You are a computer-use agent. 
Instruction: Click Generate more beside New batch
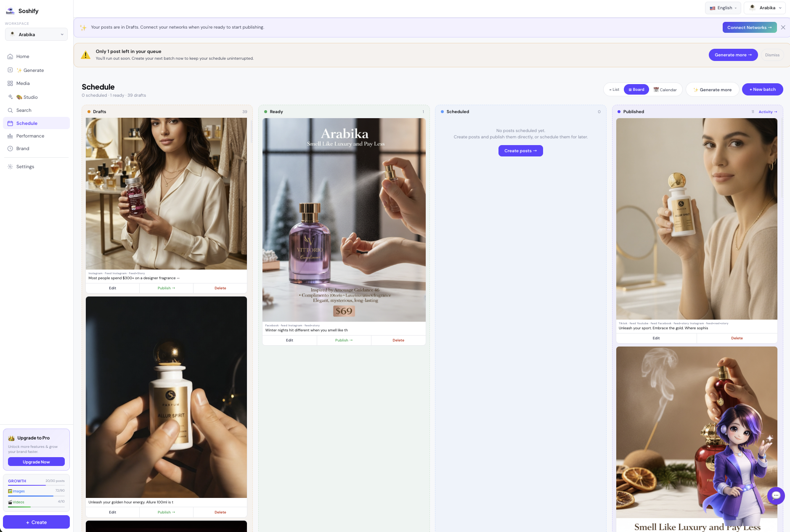[x=713, y=90]
